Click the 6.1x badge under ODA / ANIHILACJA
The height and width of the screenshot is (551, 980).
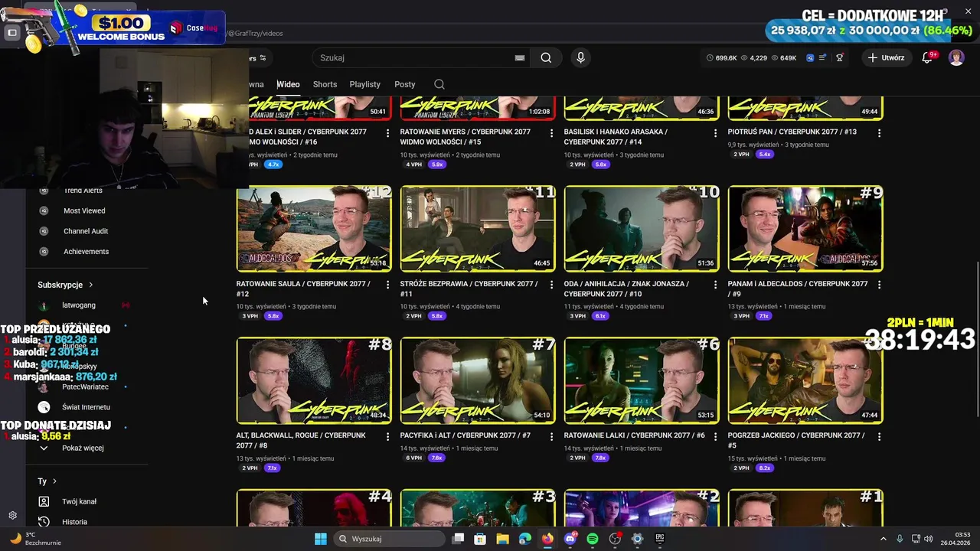600,316
